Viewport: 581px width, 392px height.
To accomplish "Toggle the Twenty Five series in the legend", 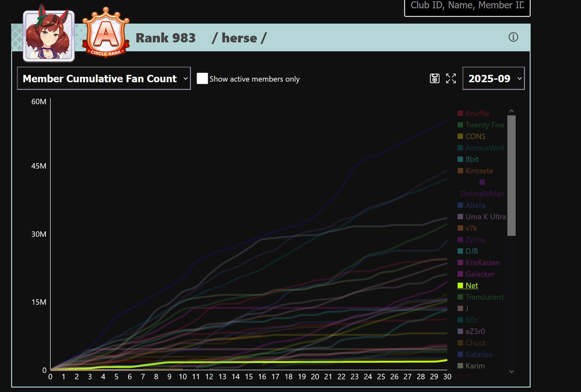I will tap(481, 125).
